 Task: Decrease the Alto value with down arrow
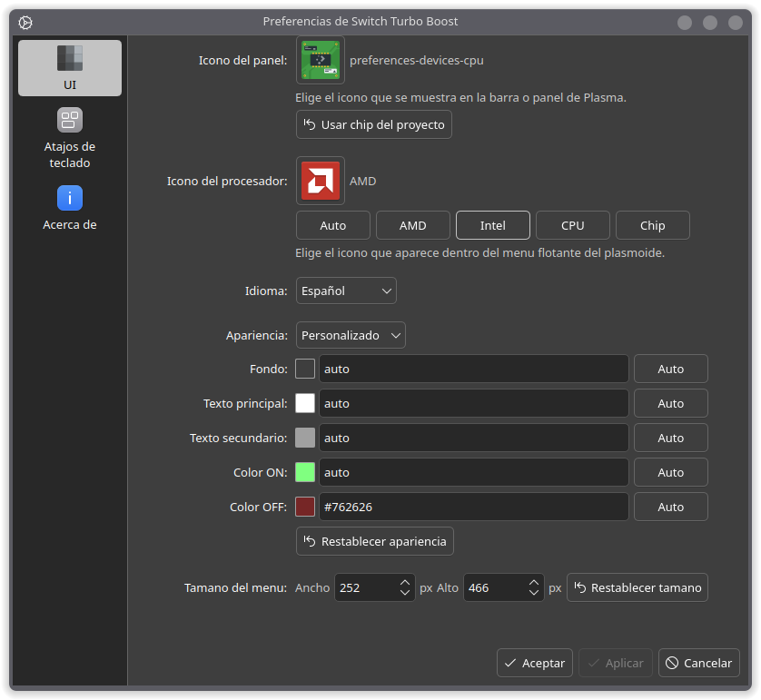tap(534, 593)
